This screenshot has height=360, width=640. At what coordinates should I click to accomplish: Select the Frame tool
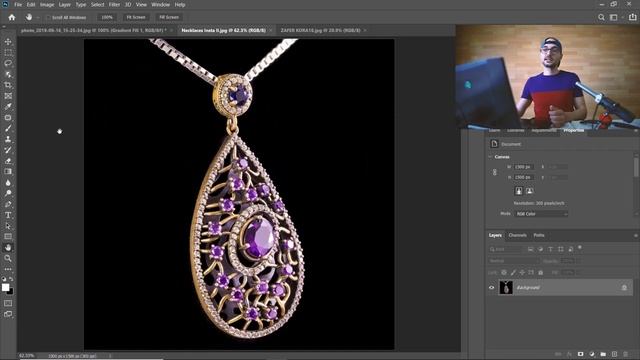(x=8, y=96)
